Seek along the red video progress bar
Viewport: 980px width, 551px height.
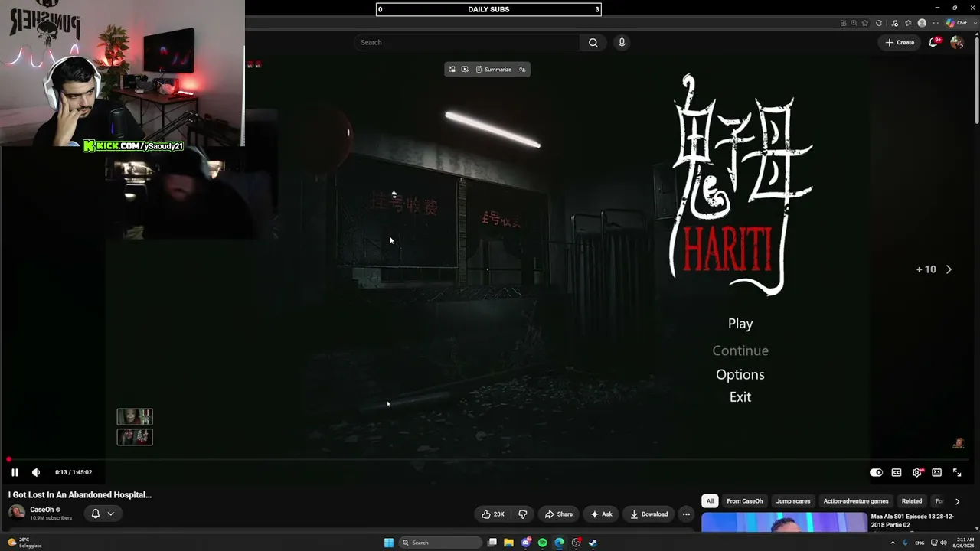pyautogui.click(x=487, y=459)
